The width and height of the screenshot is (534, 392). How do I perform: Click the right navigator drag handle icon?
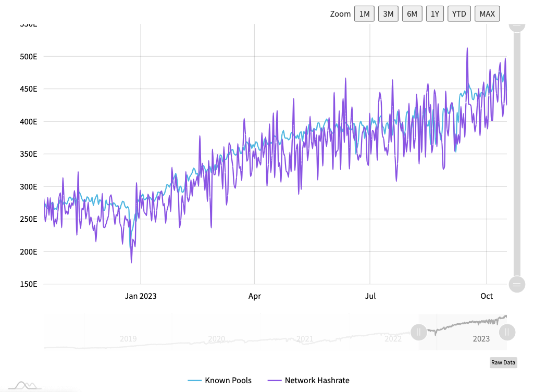[507, 332]
